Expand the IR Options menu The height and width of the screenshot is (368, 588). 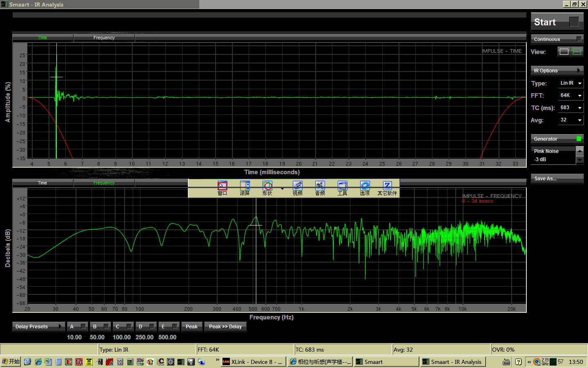tap(557, 71)
